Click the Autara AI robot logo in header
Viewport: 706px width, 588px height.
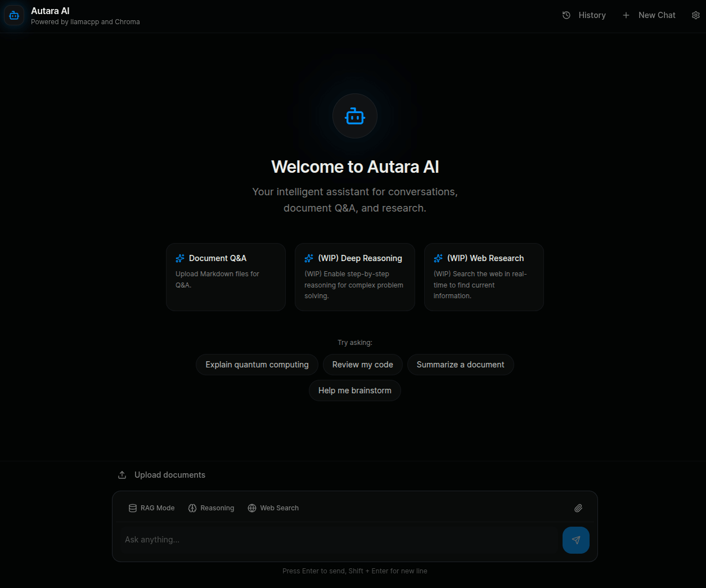(14, 16)
